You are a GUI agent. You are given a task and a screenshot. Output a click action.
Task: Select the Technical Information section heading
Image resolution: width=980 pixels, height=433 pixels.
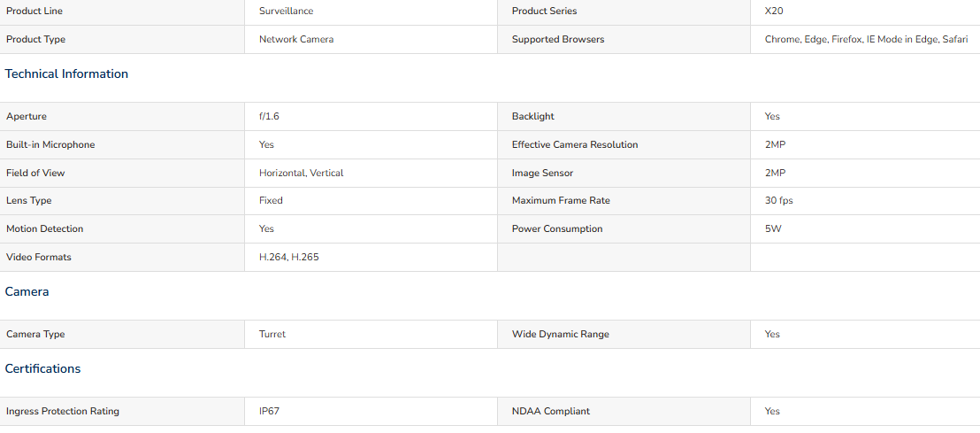click(66, 73)
